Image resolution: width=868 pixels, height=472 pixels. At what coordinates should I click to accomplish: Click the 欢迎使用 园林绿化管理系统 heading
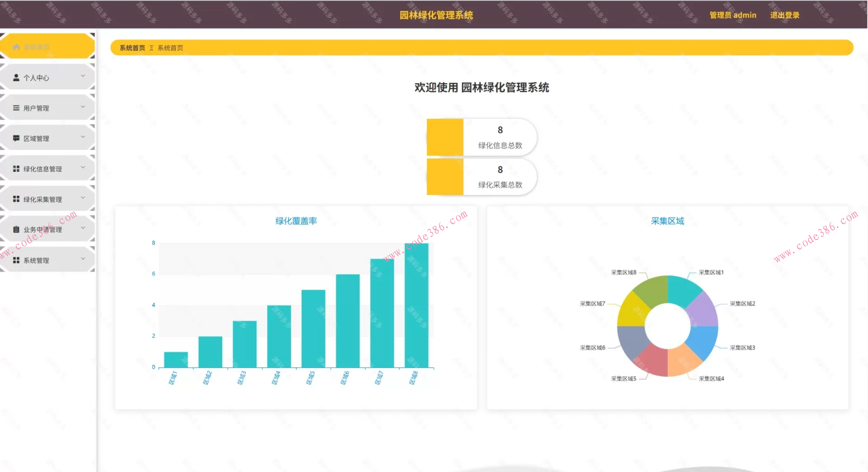[481, 88]
